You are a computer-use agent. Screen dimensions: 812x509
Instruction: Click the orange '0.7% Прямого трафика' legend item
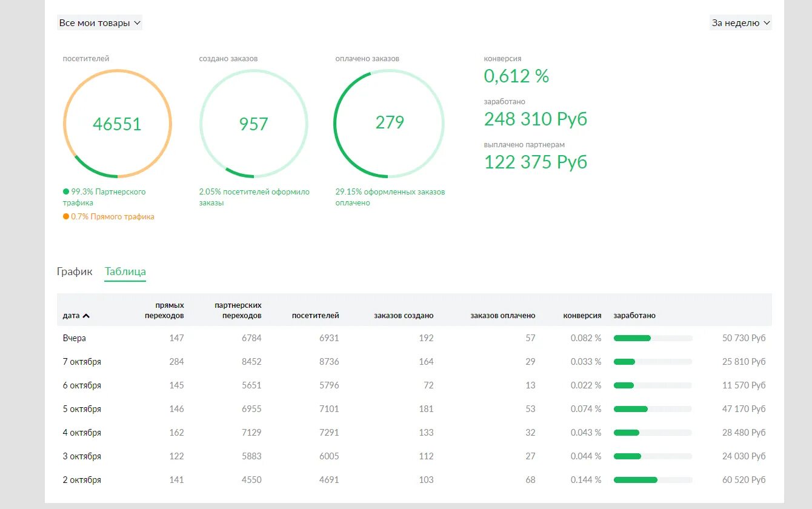pyautogui.click(x=108, y=216)
